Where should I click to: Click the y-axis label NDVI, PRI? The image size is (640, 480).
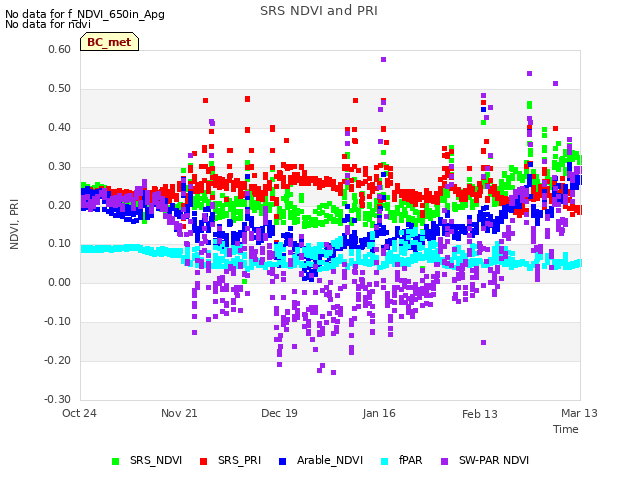pos(14,224)
